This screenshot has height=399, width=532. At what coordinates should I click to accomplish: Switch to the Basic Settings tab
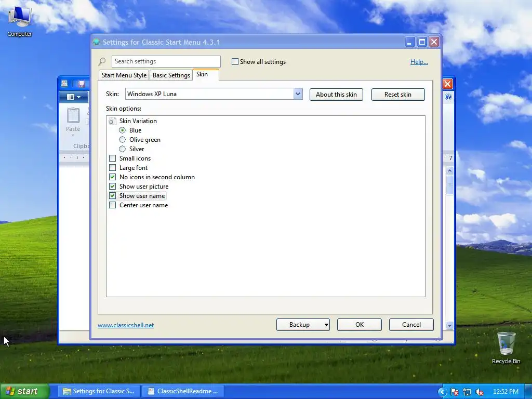(x=171, y=75)
